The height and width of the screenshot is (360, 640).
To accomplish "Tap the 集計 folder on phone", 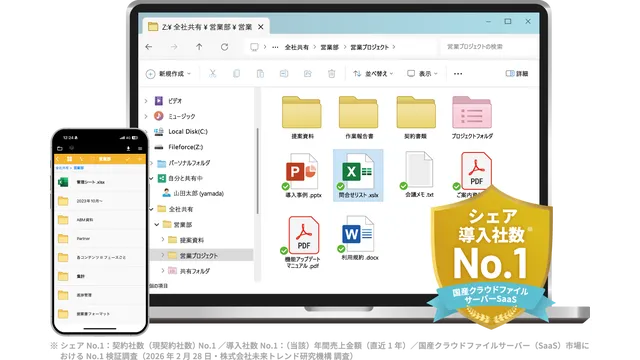I will tap(100, 276).
